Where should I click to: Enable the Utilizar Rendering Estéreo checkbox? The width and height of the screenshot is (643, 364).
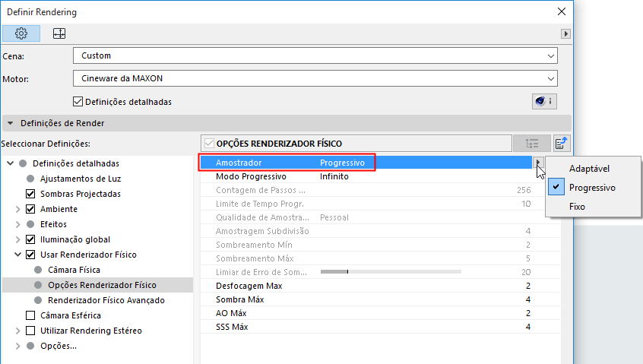[30, 331]
